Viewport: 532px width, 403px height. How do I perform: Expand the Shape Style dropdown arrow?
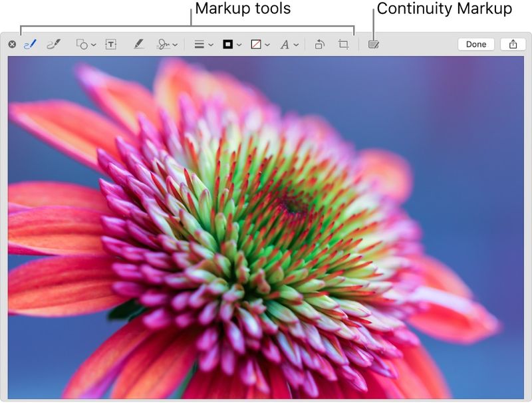click(x=211, y=45)
